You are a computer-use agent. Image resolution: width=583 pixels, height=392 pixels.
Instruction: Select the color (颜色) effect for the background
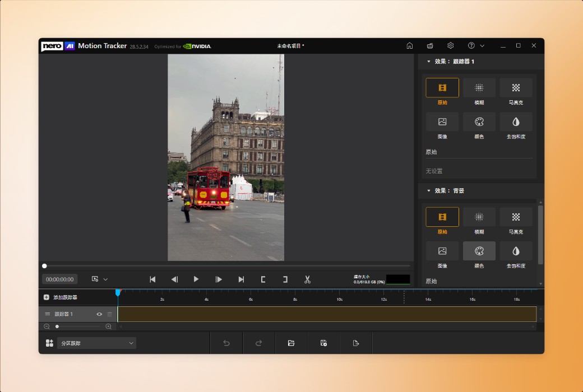[x=479, y=251]
